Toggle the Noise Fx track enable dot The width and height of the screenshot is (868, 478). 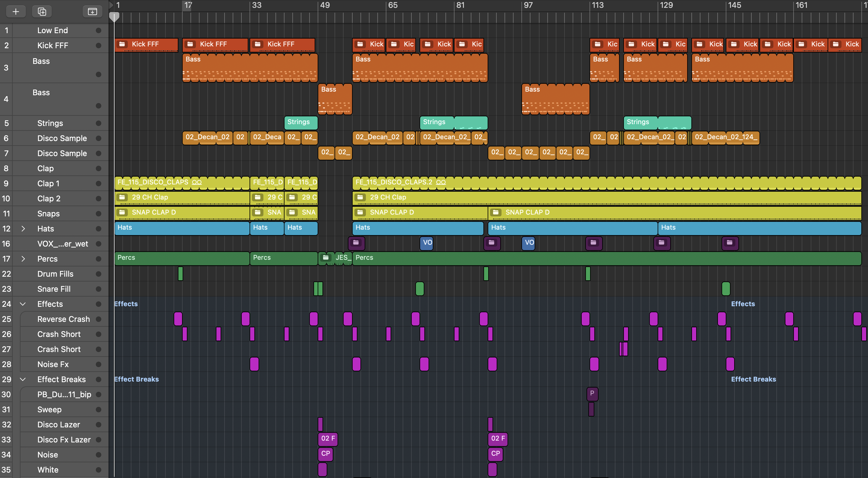pyautogui.click(x=98, y=364)
